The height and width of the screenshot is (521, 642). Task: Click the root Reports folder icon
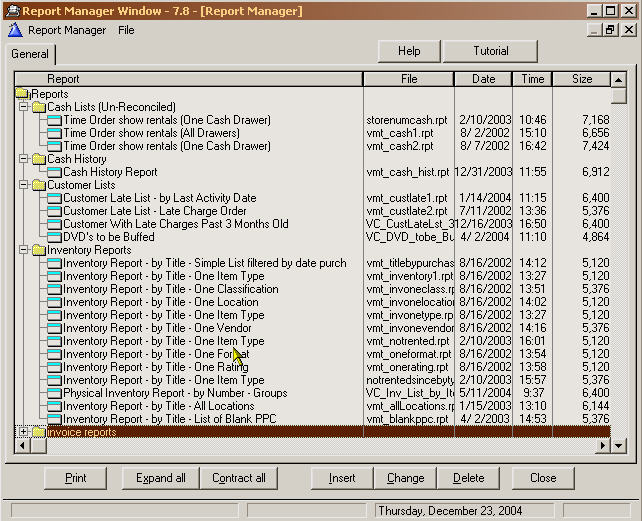(x=23, y=94)
